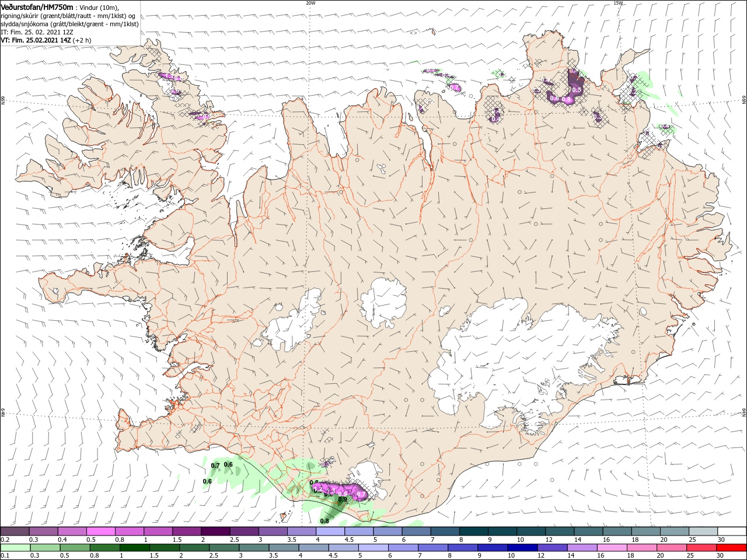747x560 pixels.
Task: Click the bright pink 0.5 snow legend swatch
Action: click(101, 531)
